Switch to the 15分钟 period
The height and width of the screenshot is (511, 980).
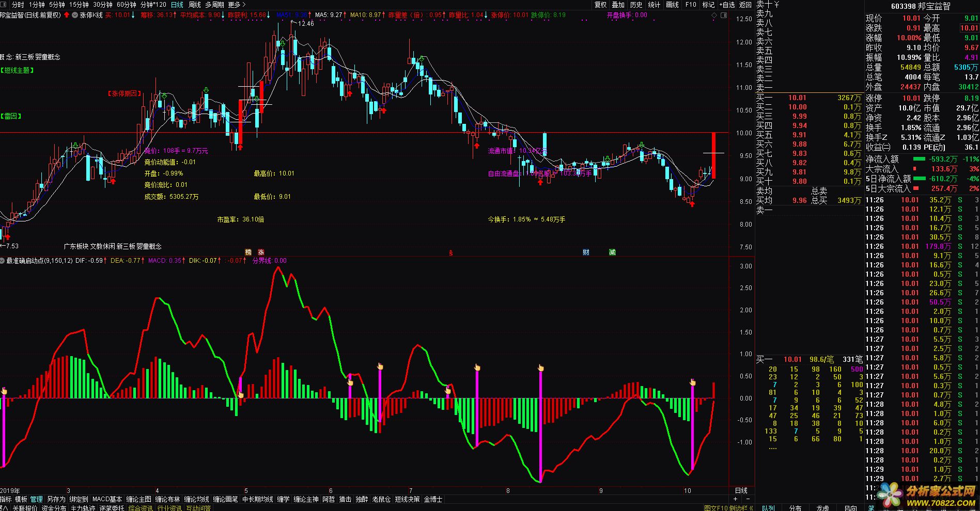[x=79, y=5]
